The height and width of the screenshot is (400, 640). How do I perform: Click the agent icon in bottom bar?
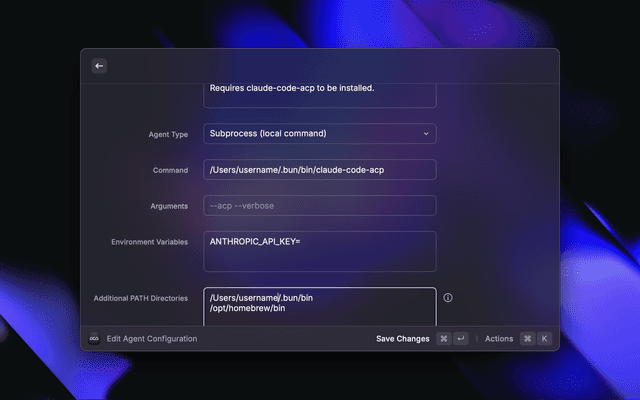coord(94,339)
